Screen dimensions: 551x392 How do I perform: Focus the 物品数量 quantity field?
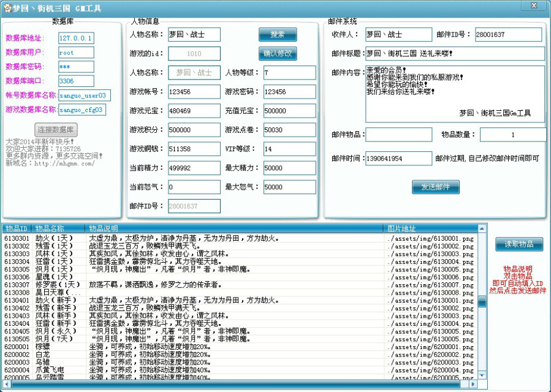tap(513, 135)
